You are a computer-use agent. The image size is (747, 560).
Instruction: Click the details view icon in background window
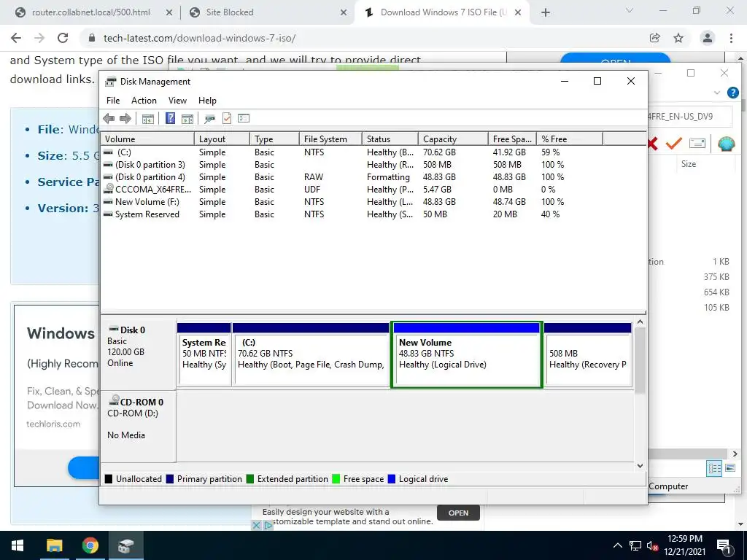pyautogui.click(x=715, y=468)
